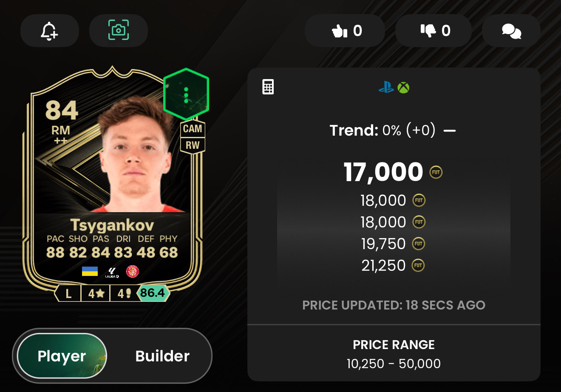This screenshot has width=561, height=392.
Task: Select the CAM alternate position
Action: coord(193,129)
